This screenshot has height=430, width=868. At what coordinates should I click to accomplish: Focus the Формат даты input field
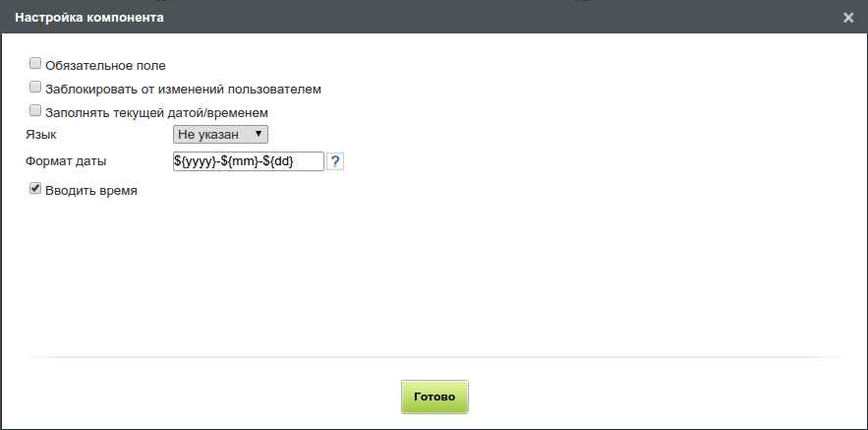coord(249,161)
